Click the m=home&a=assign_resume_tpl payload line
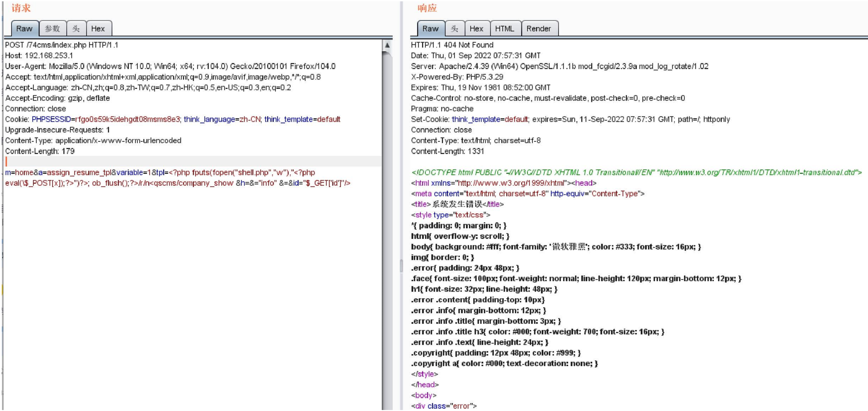The width and height of the screenshot is (868, 411). pos(160,173)
